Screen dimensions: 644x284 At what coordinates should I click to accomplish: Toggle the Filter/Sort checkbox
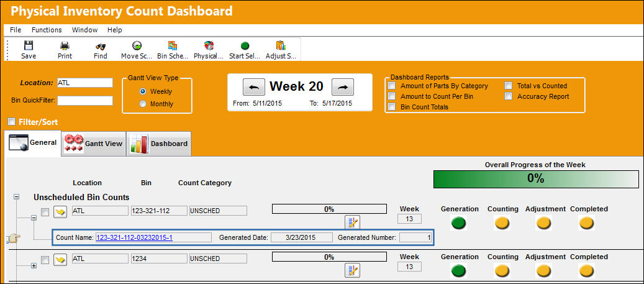click(x=12, y=122)
